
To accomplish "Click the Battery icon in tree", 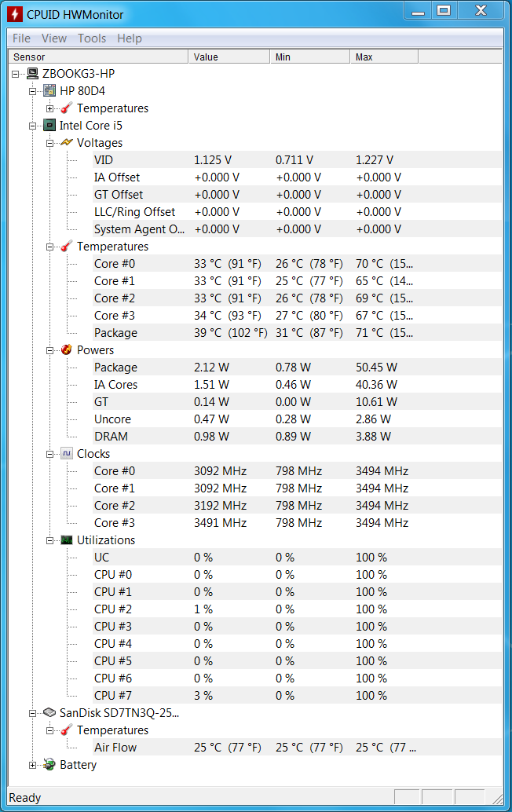I will point(49,764).
